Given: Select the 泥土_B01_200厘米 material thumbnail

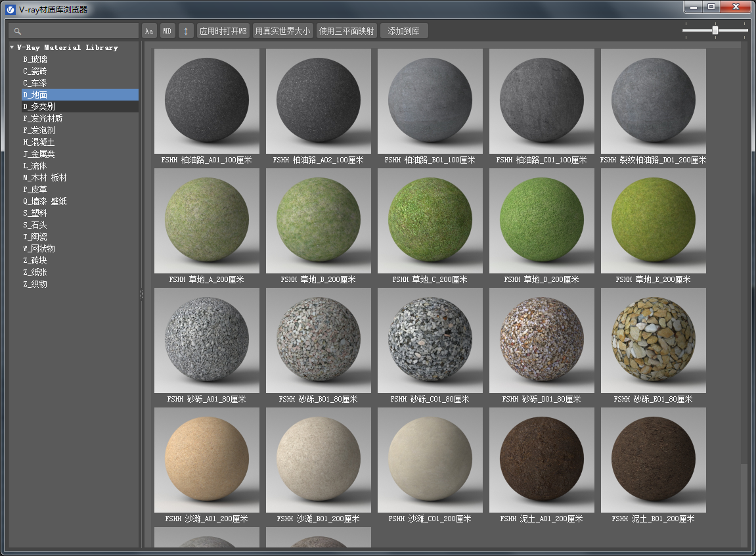Looking at the screenshot, I should 654,460.
